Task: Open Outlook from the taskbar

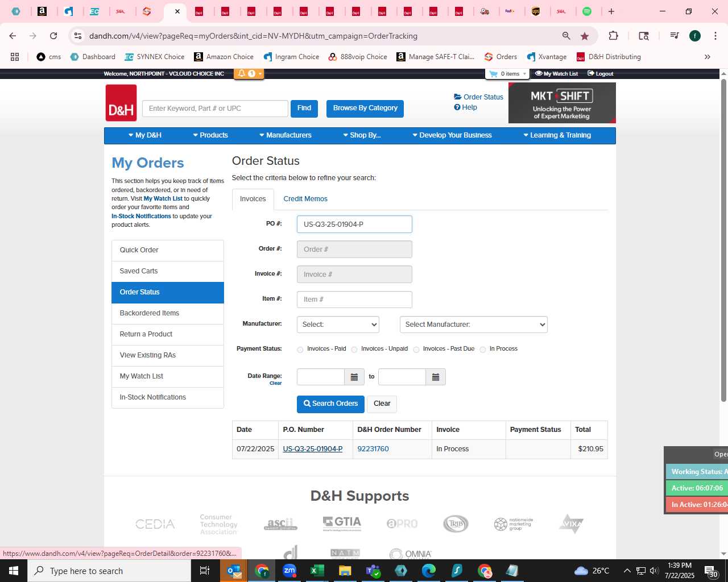Action: 234,571
